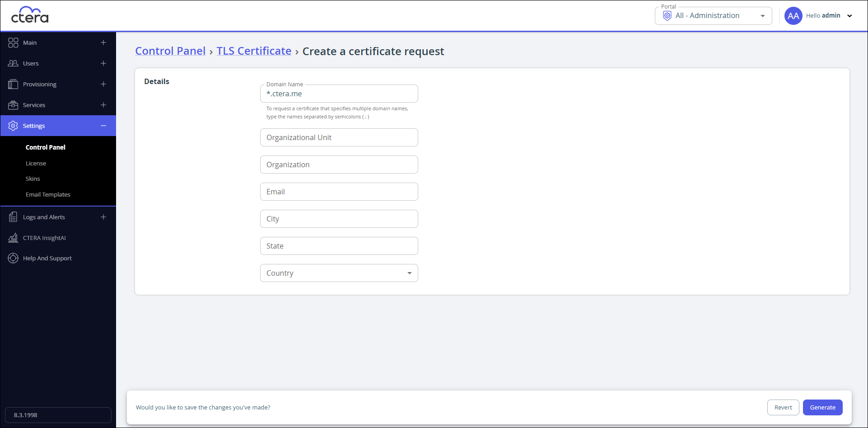This screenshot has width=868, height=428.
Task: Click the AA user avatar
Action: [793, 16]
